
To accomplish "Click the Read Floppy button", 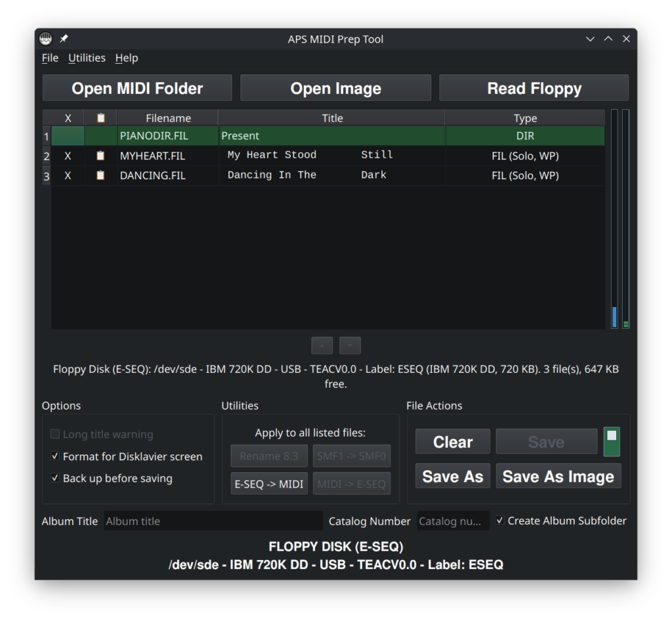I will 534,88.
